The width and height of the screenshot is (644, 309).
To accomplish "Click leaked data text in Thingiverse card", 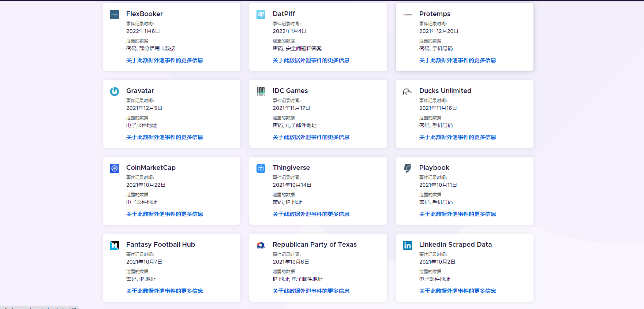I will 287,202.
